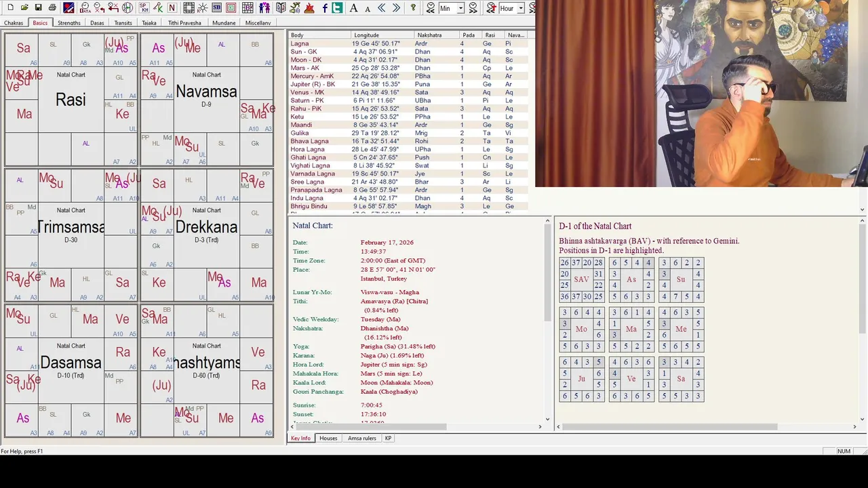This screenshot has height=488, width=868.
Task: Click the SP KH toolbar icon
Action: (144, 7)
